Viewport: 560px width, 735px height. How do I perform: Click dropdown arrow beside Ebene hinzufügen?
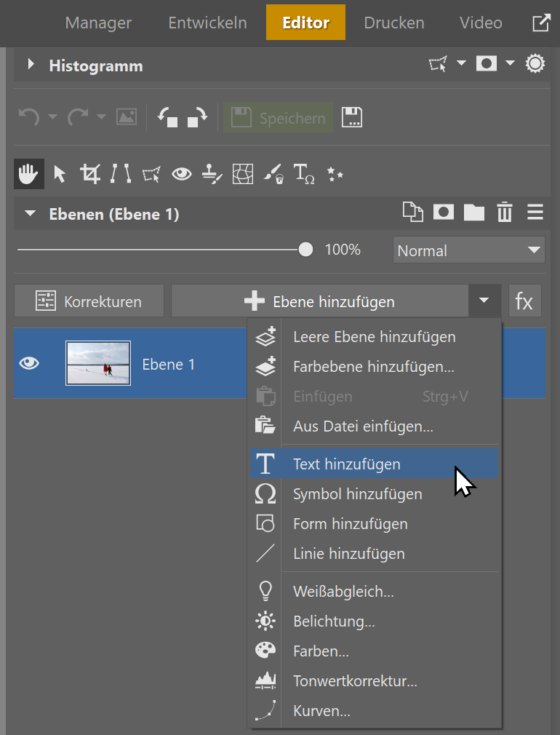[484, 301]
